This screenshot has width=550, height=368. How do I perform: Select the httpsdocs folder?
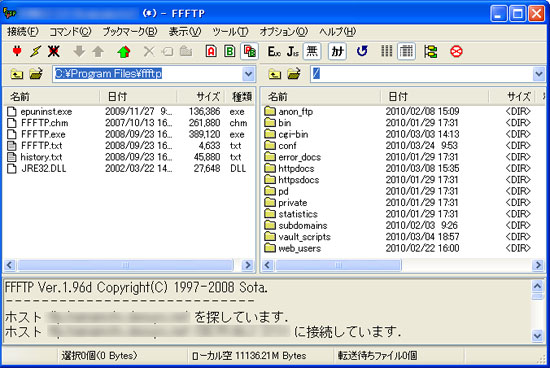[299, 180]
